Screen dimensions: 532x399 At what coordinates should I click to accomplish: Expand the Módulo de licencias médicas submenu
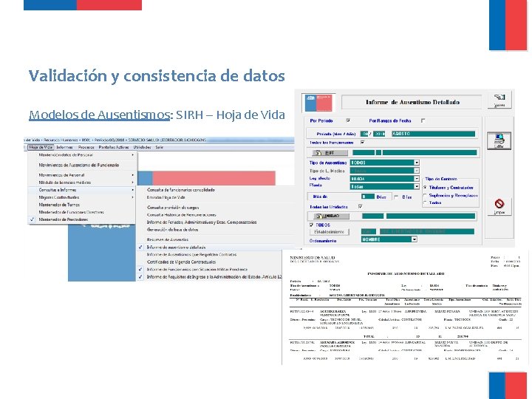pyautogui.click(x=83, y=183)
